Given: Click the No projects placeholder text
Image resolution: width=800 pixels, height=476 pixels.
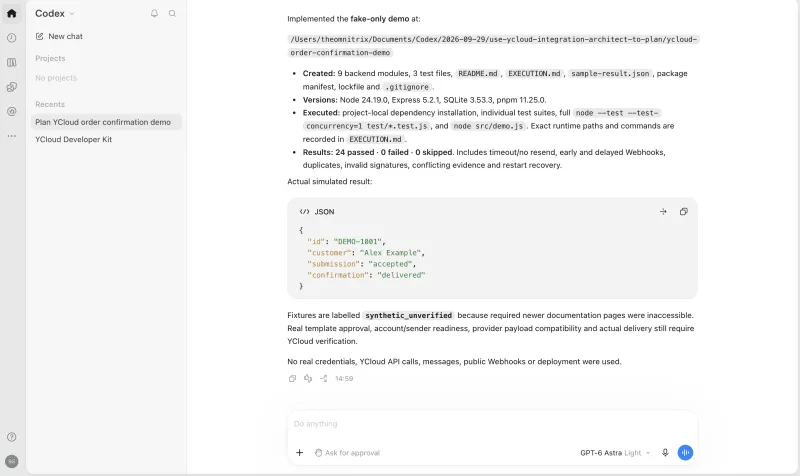Looking at the screenshot, I should click(56, 78).
